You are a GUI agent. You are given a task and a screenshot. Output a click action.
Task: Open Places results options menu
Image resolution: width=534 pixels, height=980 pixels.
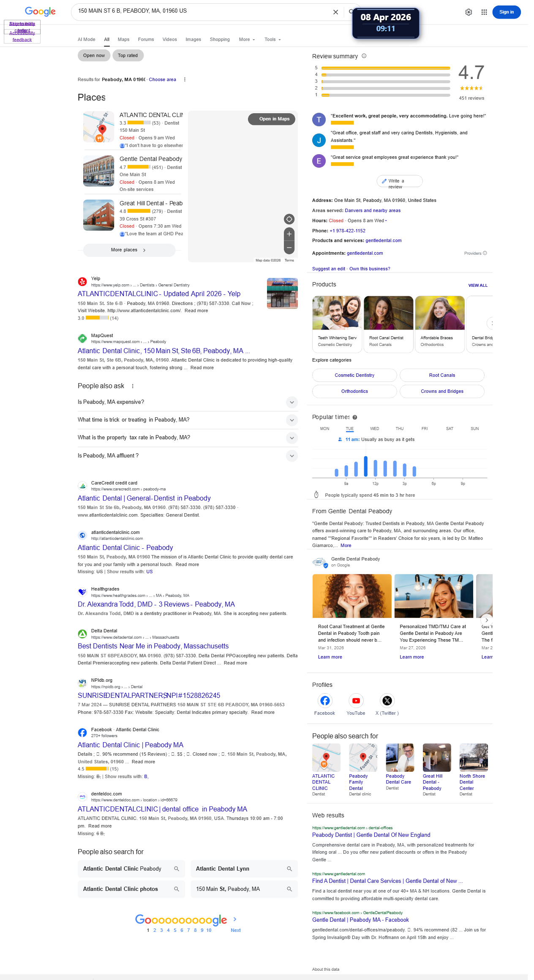tap(185, 79)
